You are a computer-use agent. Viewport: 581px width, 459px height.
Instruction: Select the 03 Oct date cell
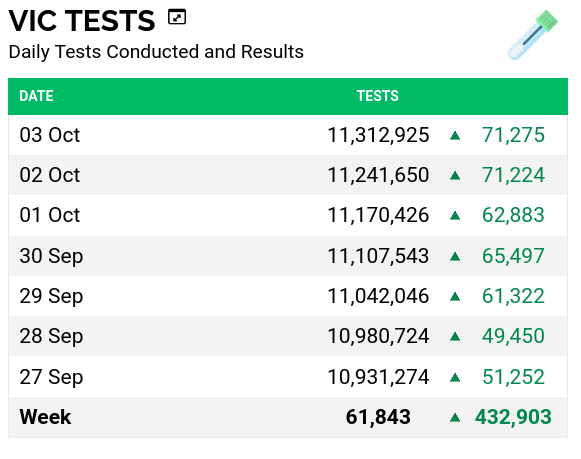[x=50, y=135]
